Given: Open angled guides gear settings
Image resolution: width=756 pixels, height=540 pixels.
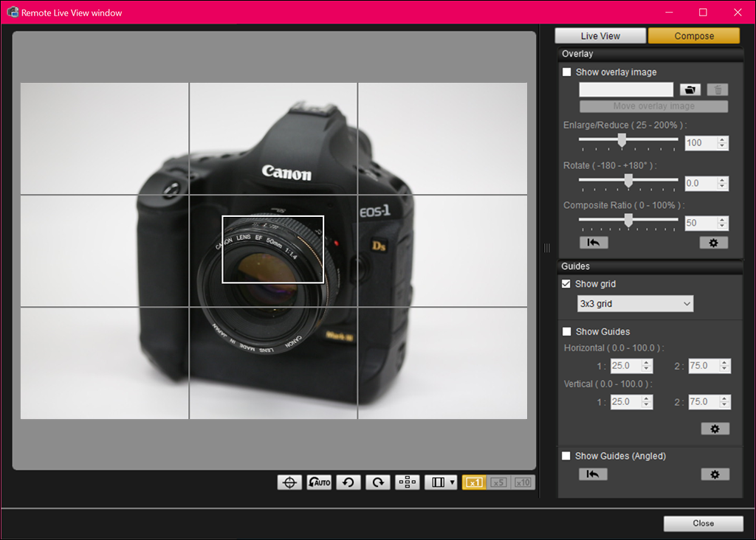Looking at the screenshot, I should tap(715, 474).
